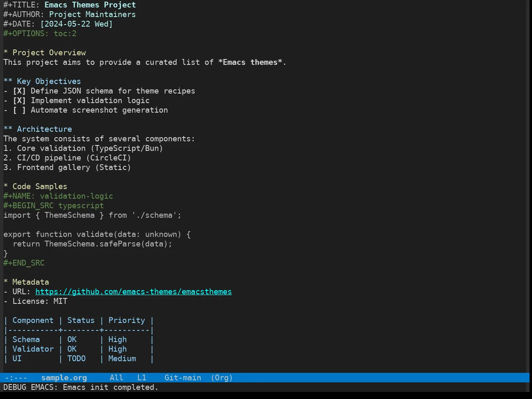This screenshot has height=399, width=532.
Task: Fold the #+BEGIN_SRC typescript block line
Action: (54, 206)
